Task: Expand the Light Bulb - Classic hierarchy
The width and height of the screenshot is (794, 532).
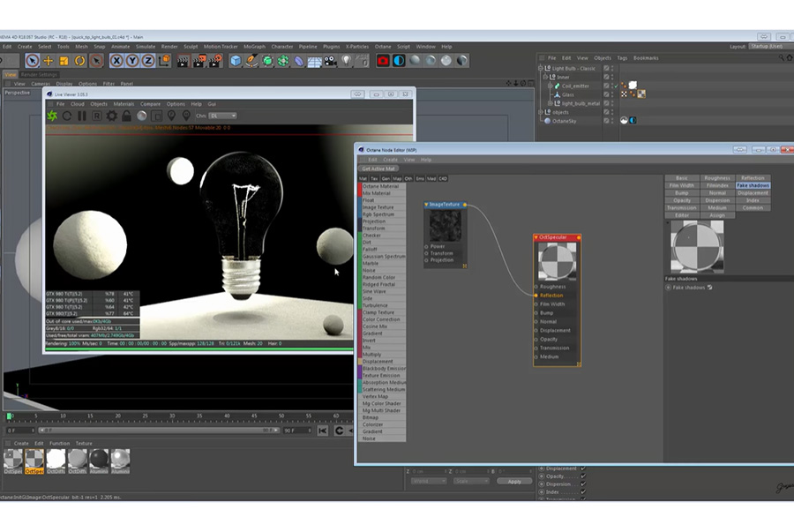Action: tap(541, 66)
